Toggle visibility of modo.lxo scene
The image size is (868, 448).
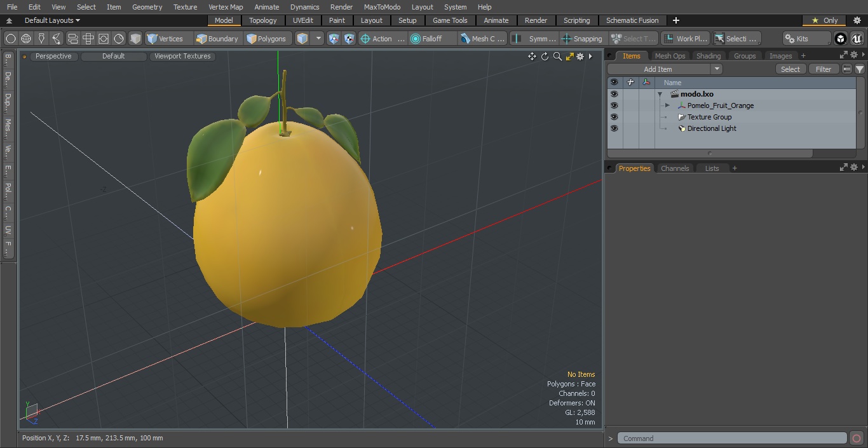point(614,94)
